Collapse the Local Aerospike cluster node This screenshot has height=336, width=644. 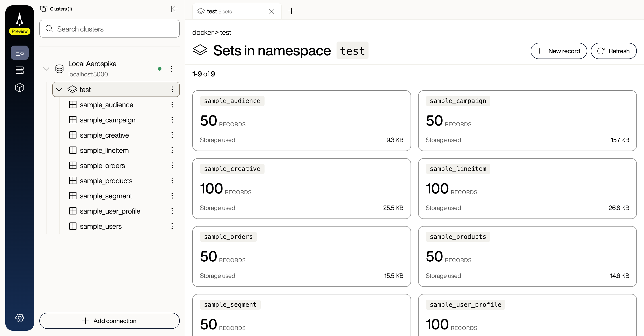click(46, 69)
